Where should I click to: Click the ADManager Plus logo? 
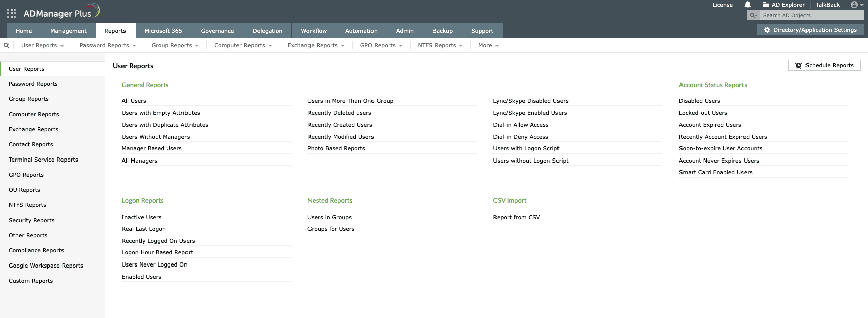(x=61, y=12)
